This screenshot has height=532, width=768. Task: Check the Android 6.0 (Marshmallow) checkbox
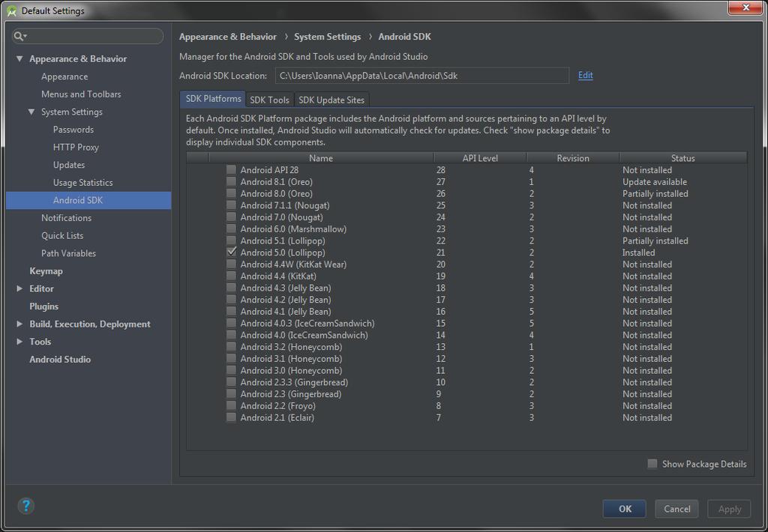pyautogui.click(x=231, y=229)
